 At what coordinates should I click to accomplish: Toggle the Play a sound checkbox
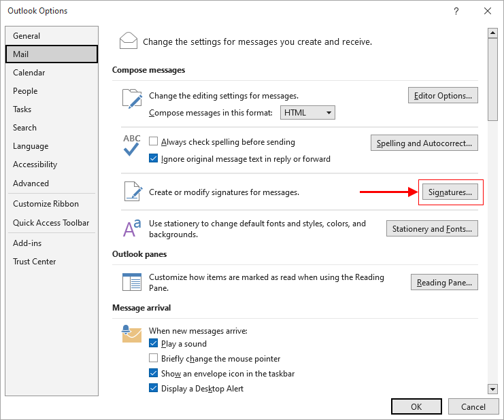(x=154, y=344)
